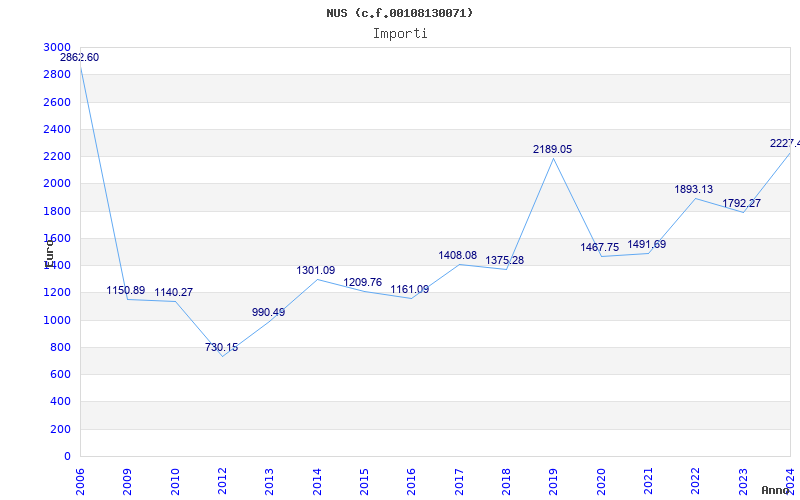Select the 1408.08 data label
Viewport: 800px width, 500px height.
click(458, 256)
